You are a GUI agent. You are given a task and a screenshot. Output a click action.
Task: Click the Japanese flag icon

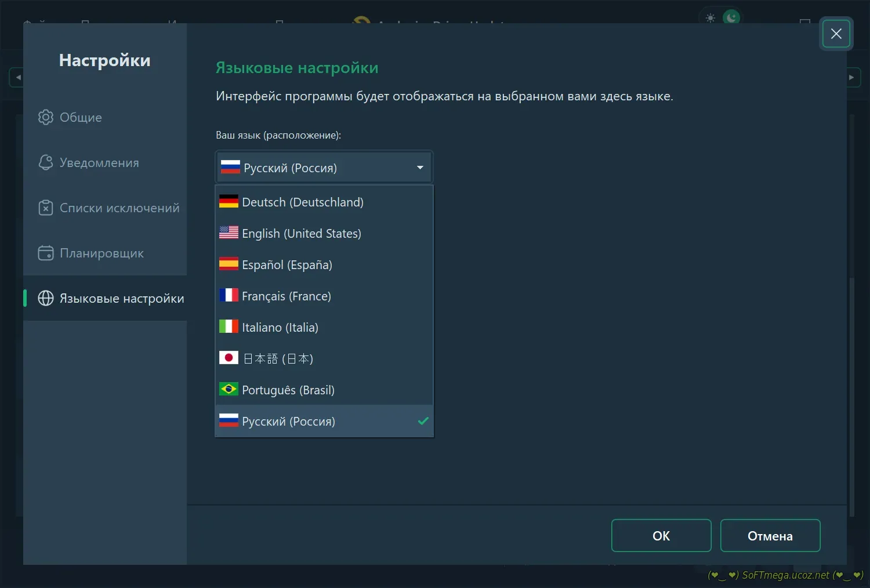coord(229,358)
